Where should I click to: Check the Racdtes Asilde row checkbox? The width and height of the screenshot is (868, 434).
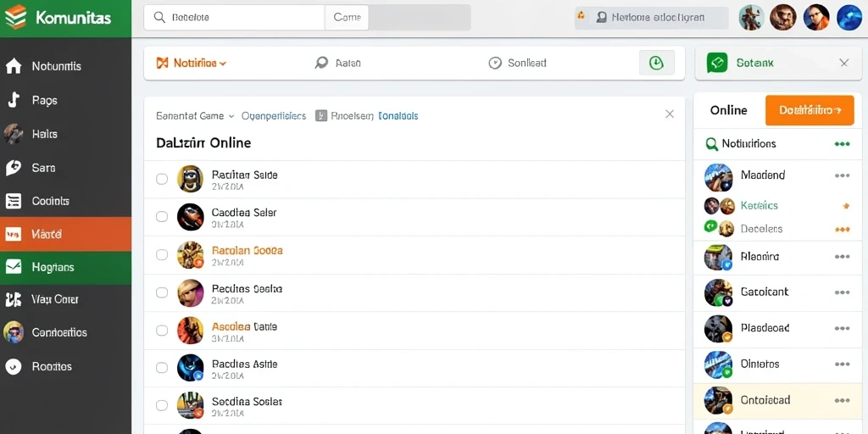tap(162, 368)
